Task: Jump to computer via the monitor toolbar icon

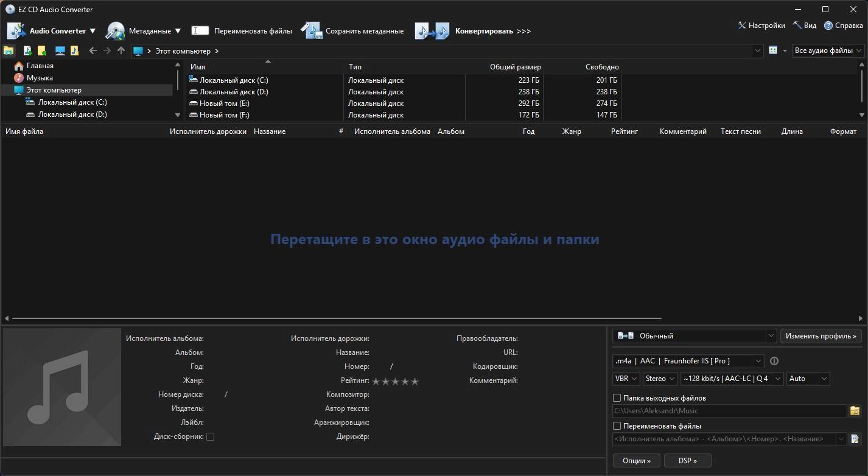Action: pyautogui.click(x=60, y=51)
